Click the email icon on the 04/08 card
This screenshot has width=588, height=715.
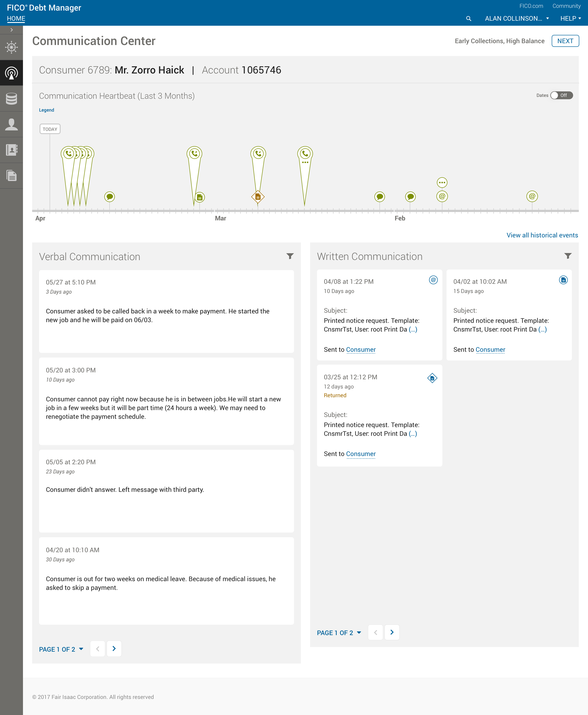(433, 280)
